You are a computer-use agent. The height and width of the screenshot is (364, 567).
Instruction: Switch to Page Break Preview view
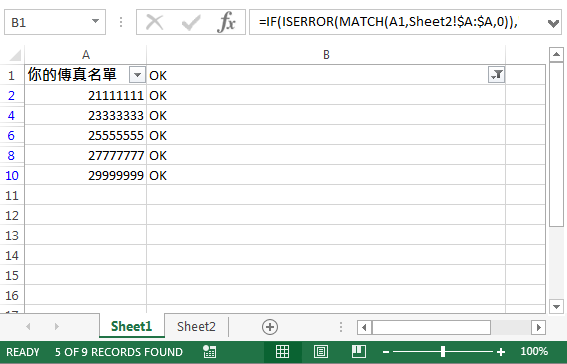click(x=359, y=351)
